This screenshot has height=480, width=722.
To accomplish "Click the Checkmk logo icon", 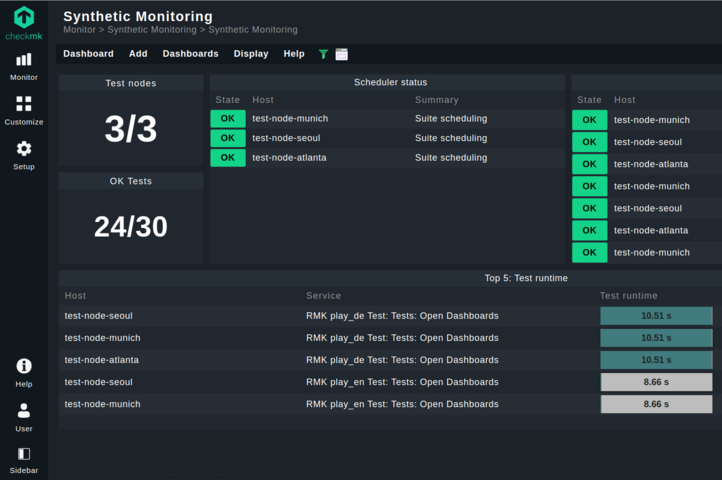I will pyautogui.click(x=23, y=18).
